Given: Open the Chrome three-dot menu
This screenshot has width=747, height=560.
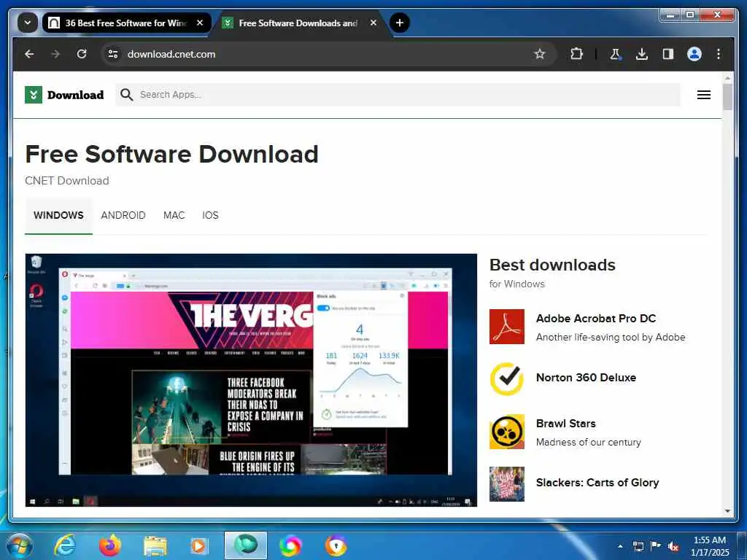Looking at the screenshot, I should point(719,54).
